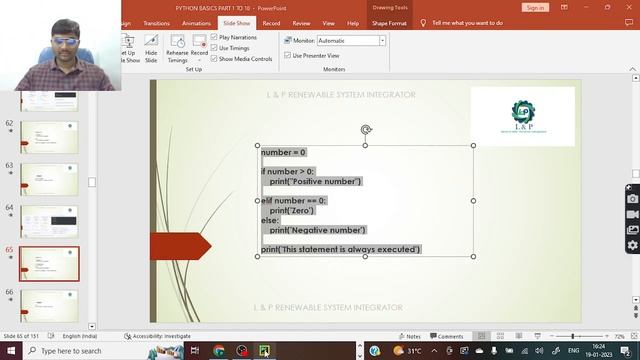Open the Comments button in the status bar
The image size is (640, 360).
coord(447,336)
